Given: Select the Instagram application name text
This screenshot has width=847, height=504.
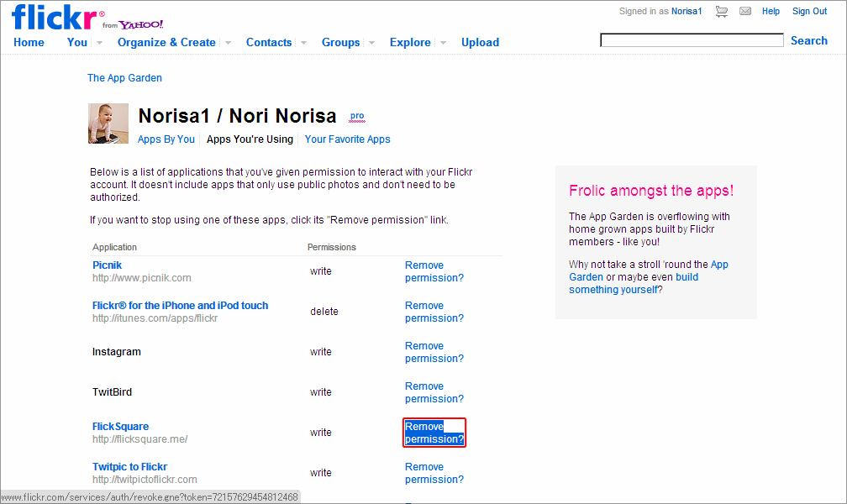Looking at the screenshot, I should [x=117, y=352].
